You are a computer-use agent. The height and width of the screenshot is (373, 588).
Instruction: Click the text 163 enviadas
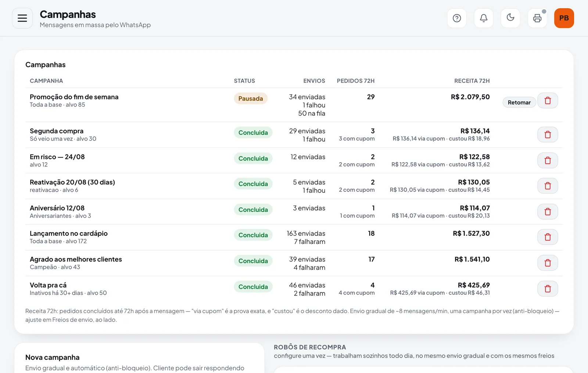306,233
